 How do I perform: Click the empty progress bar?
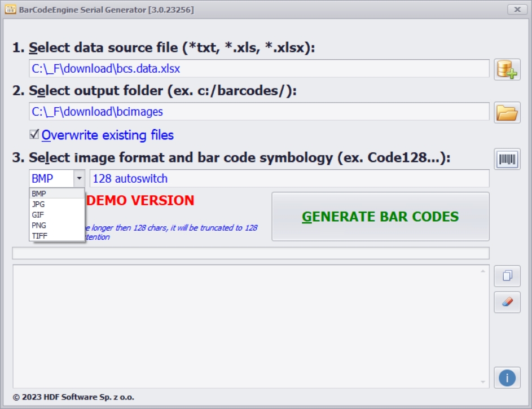pos(250,253)
